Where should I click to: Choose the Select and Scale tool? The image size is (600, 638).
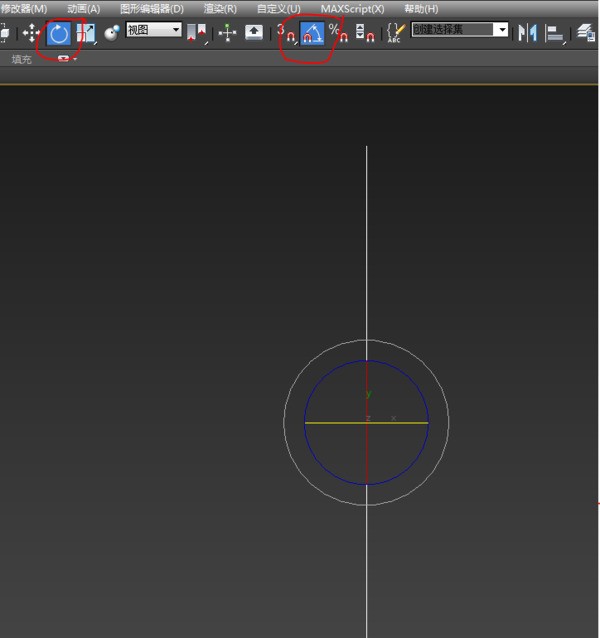(85, 33)
